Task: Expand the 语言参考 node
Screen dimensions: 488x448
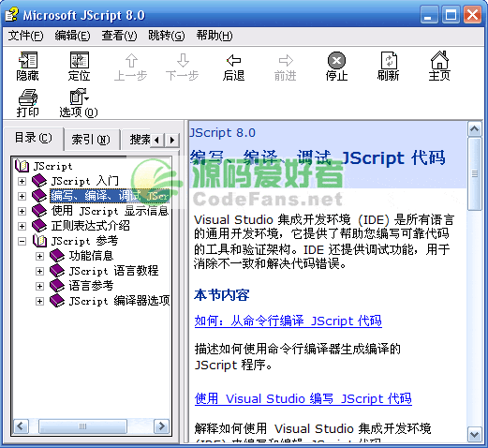Action: point(39,286)
